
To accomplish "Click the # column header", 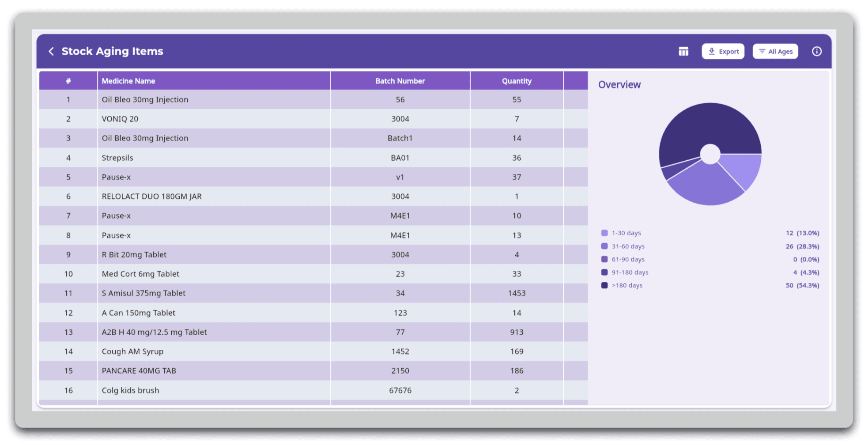I will point(68,81).
